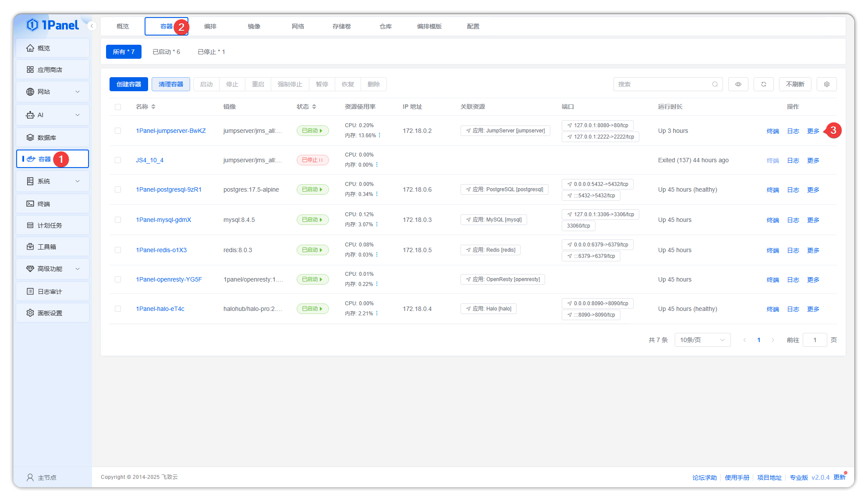Open 日志 for 1Panel-halo-eT4c

793,309
